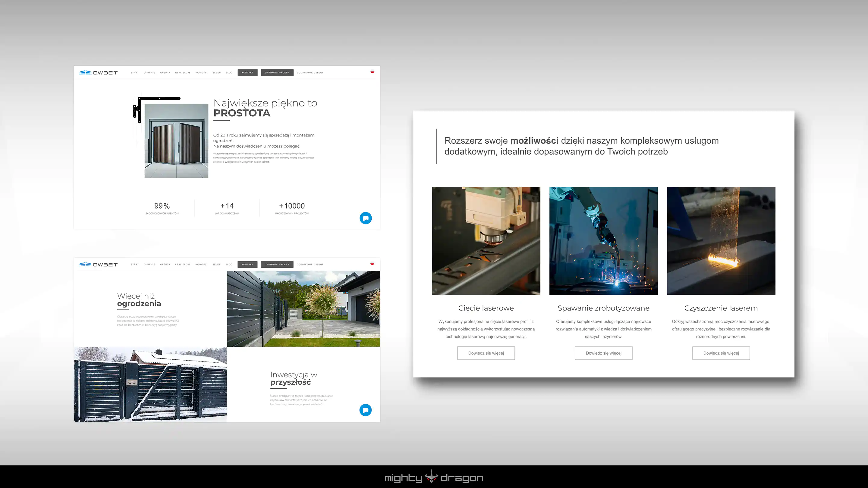The width and height of the screenshot is (868, 488).
Task: Select DARMOWA WYCENA in the lower mockup navigation
Action: [277, 264]
